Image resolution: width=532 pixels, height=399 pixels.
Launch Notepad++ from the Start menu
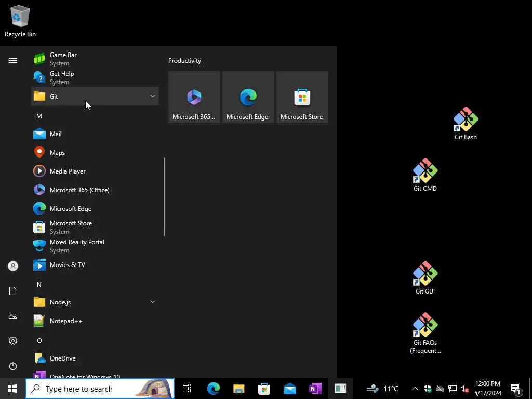[x=95, y=321]
